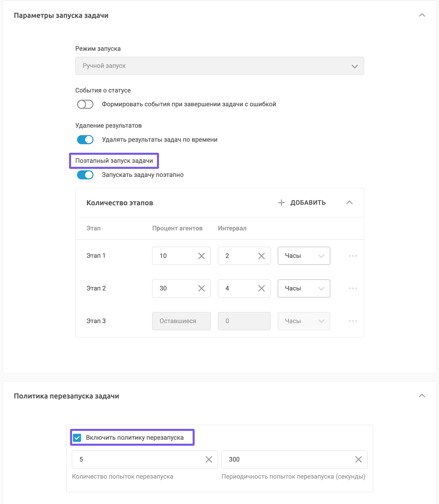439x504 pixels.
Task: Open the Этап 1 Часы unit dropdown
Action: (304, 256)
